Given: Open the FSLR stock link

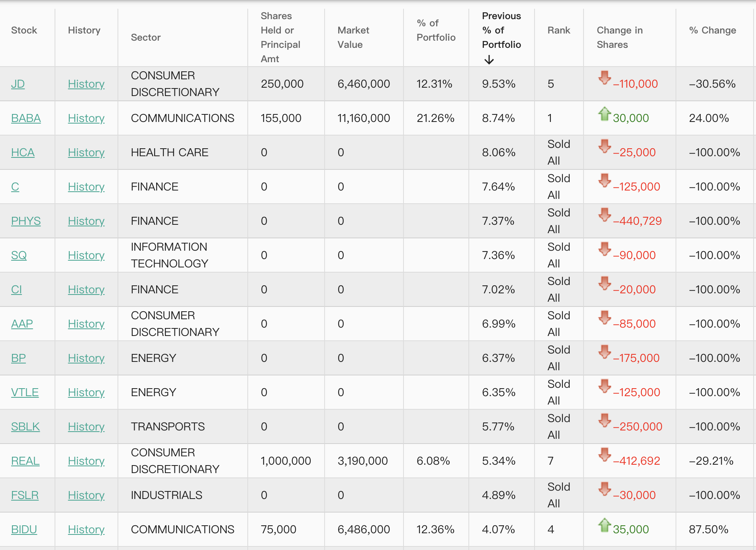Looking at the screenshot, I should pyautogui.click(x=25, y=495).
